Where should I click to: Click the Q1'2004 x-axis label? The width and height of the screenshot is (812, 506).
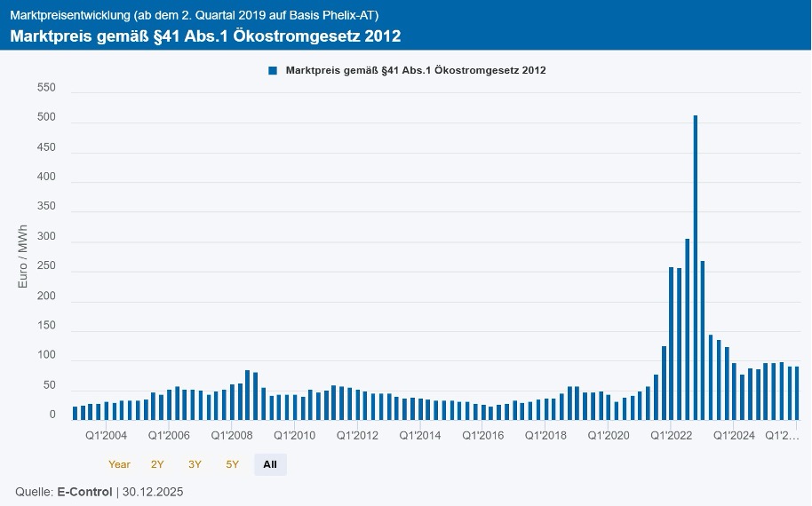pos(106,436)
